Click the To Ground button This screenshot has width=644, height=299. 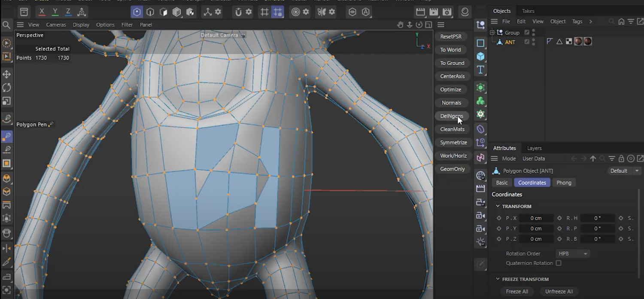[x=452, y=63]
